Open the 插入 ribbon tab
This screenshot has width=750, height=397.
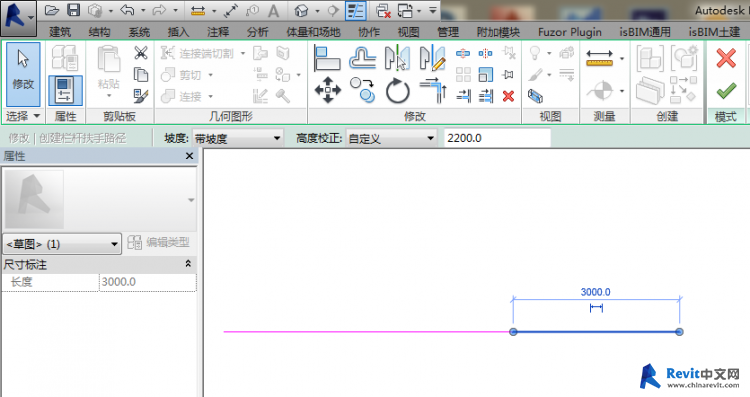[x=178, y=32]
